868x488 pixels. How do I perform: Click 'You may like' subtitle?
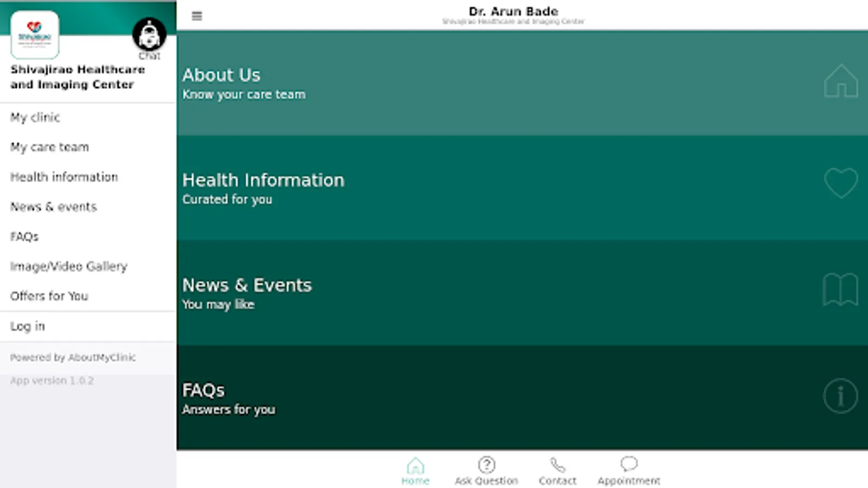pos(218,305)
